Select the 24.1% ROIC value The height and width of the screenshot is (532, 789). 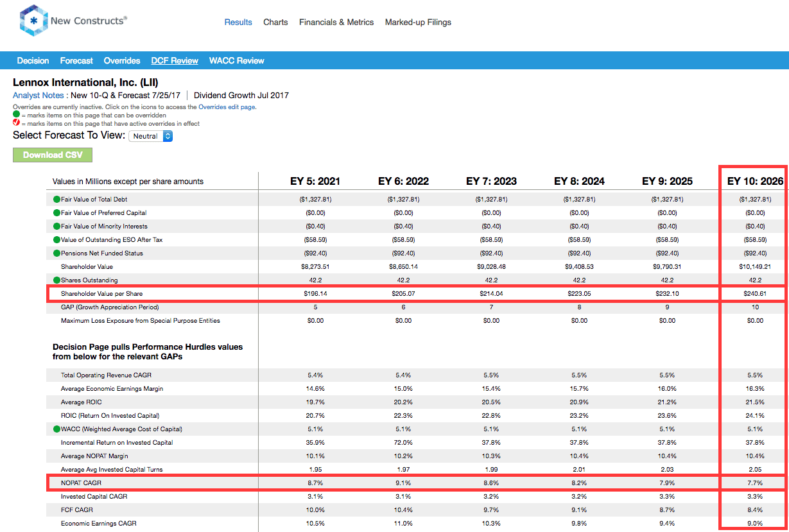pyautogui.click(x=755, y=416)
